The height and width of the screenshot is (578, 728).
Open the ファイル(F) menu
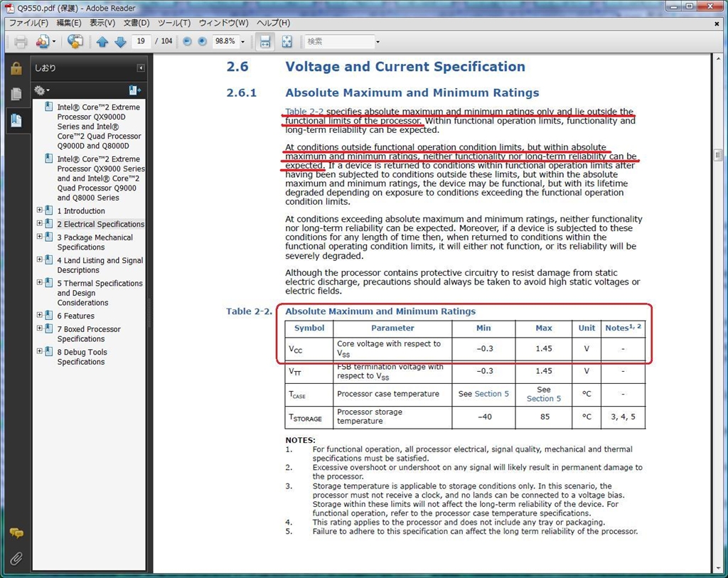point(28,23)
